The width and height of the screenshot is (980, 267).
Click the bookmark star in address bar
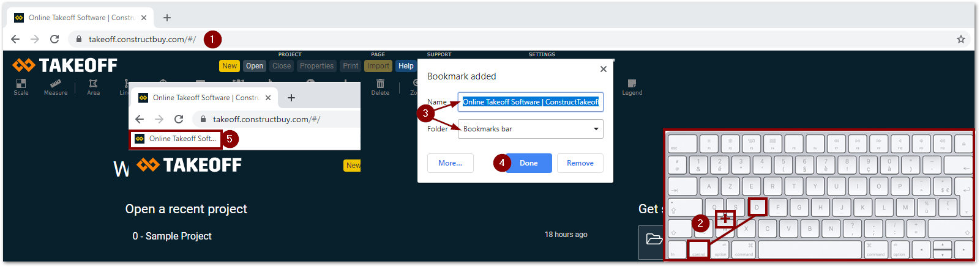click(x=960, y=39)
